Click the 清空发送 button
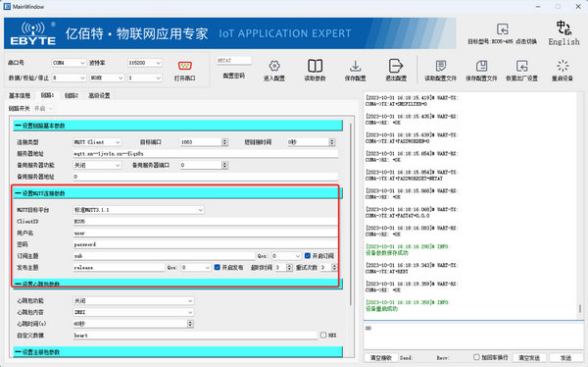Screen dimensions: 588x367 pyautogui.click(x=529, y=357)
